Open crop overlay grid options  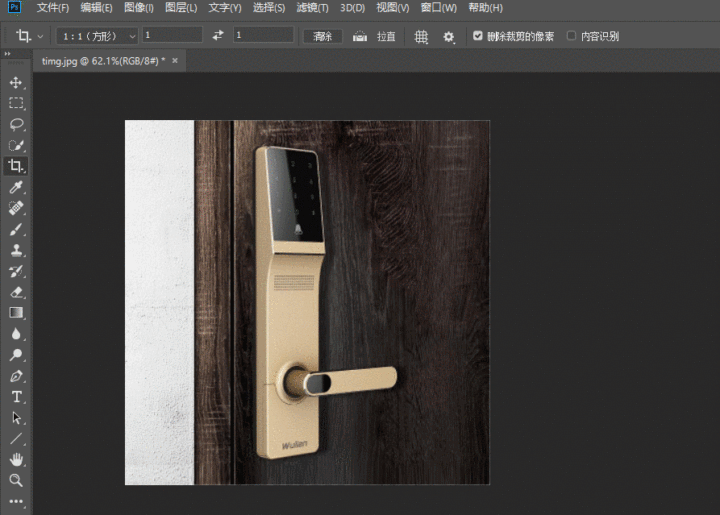pos(421,36)
